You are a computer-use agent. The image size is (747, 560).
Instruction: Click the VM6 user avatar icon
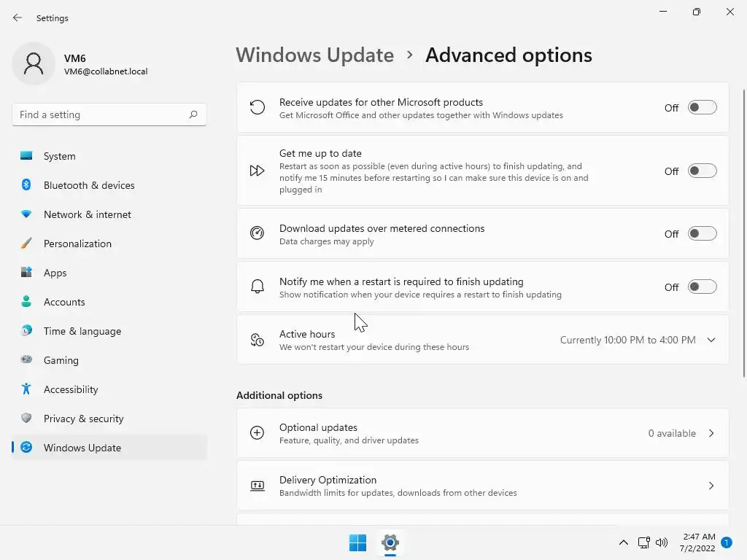click(34, 63)
